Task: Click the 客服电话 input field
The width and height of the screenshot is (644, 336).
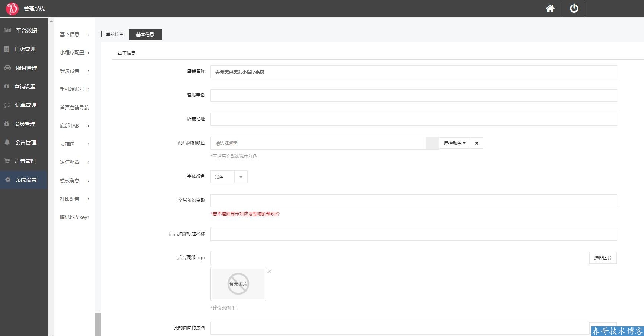Action: tap(413, 95)
